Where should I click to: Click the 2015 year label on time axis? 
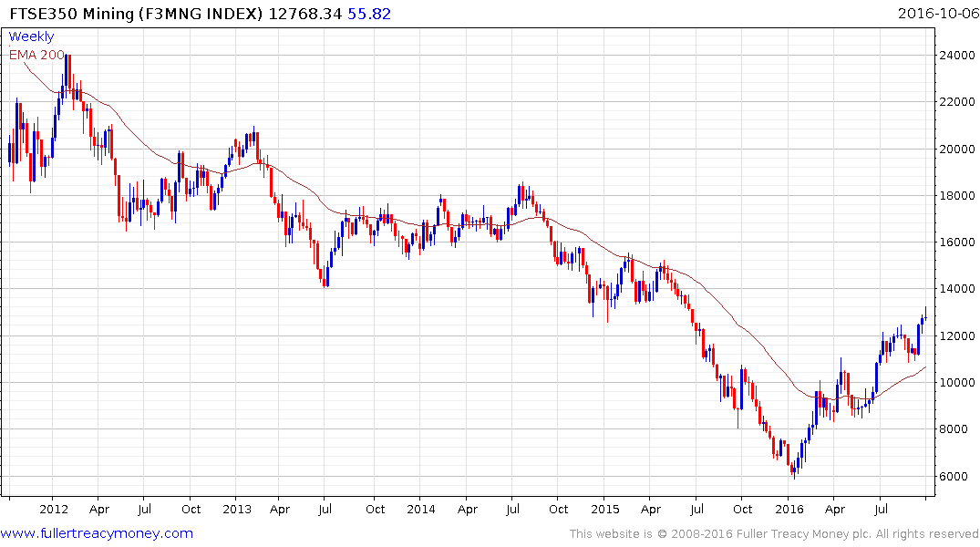pos(605,510)
